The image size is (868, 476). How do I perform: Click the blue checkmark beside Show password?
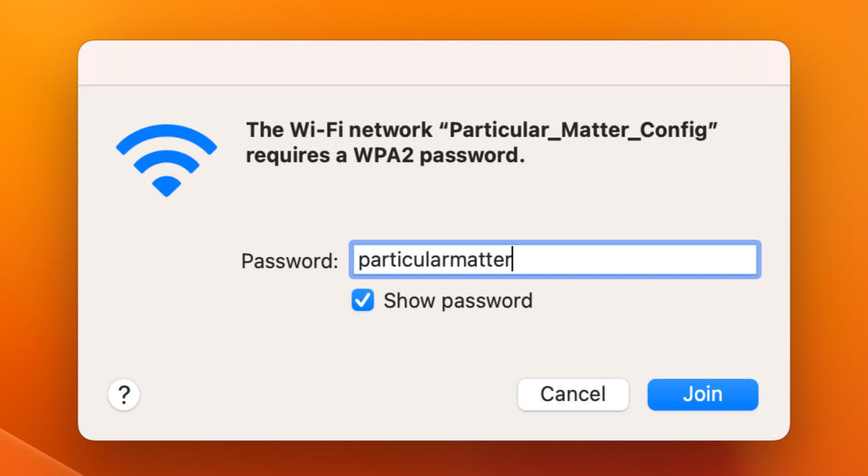coord(362,300)
